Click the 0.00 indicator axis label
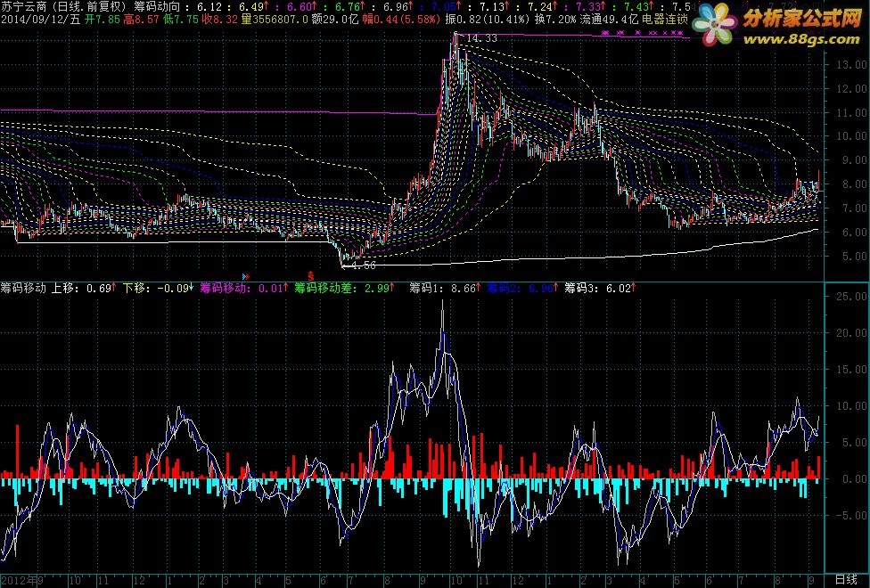 [x=856, y=478]
